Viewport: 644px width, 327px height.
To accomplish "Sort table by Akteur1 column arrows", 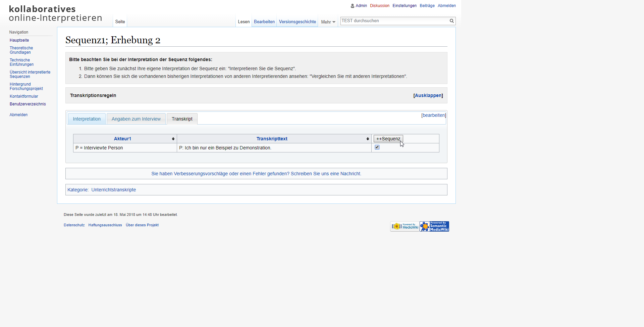I will (x=173, y=139).
